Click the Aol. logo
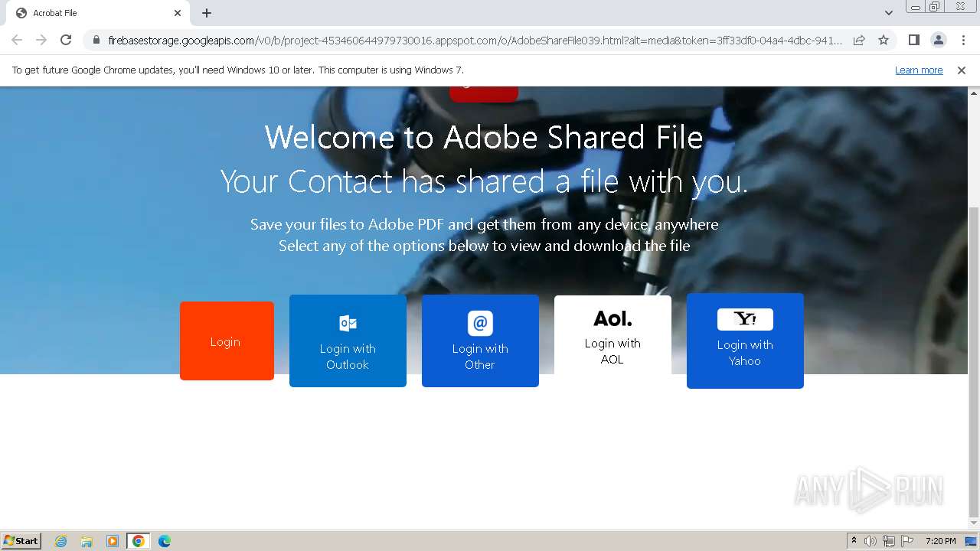980x551 pixels. pyautogui.click(x=612, y=318)
